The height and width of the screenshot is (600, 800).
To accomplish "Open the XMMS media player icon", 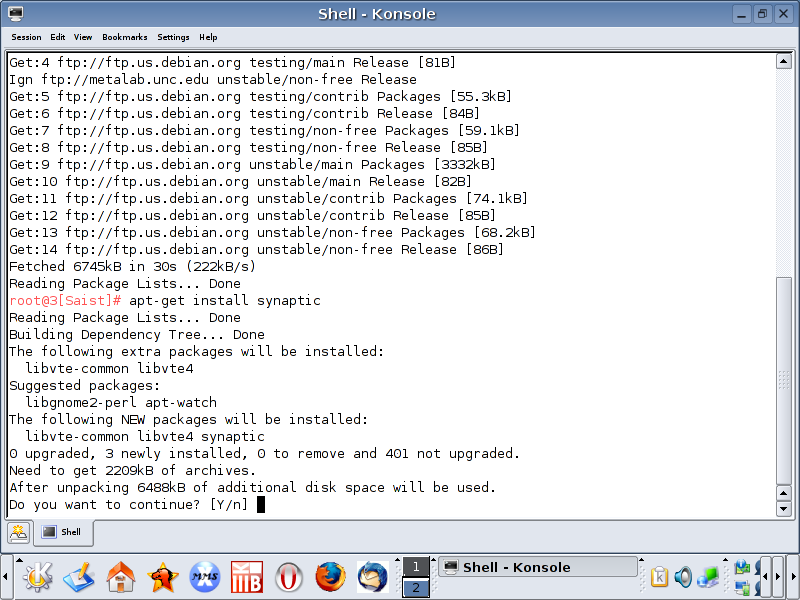I will click(205, 577).
